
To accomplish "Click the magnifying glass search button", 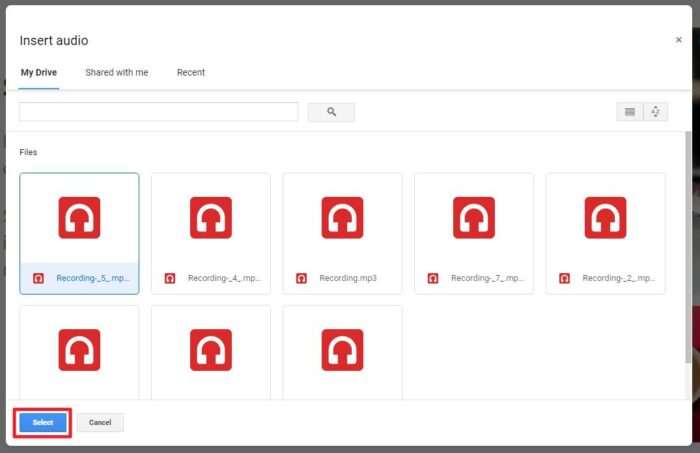I will (x=331, y=112).
